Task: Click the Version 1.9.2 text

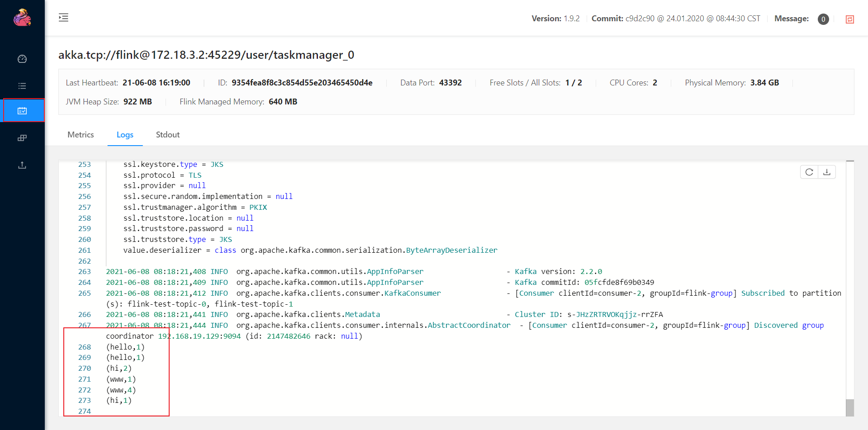Action: pos(555,19)
